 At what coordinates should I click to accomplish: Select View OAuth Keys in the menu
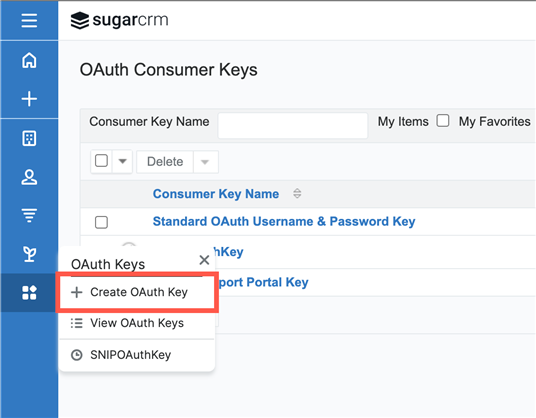click(x=137, y=323)
